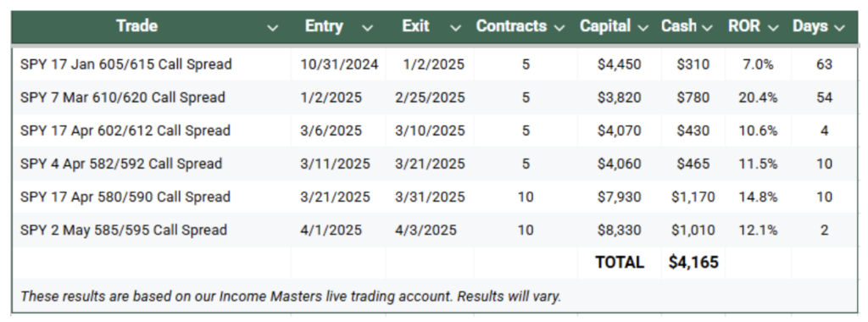
Task: Open the Days column filter dropdown
Action: pos(840,28)
